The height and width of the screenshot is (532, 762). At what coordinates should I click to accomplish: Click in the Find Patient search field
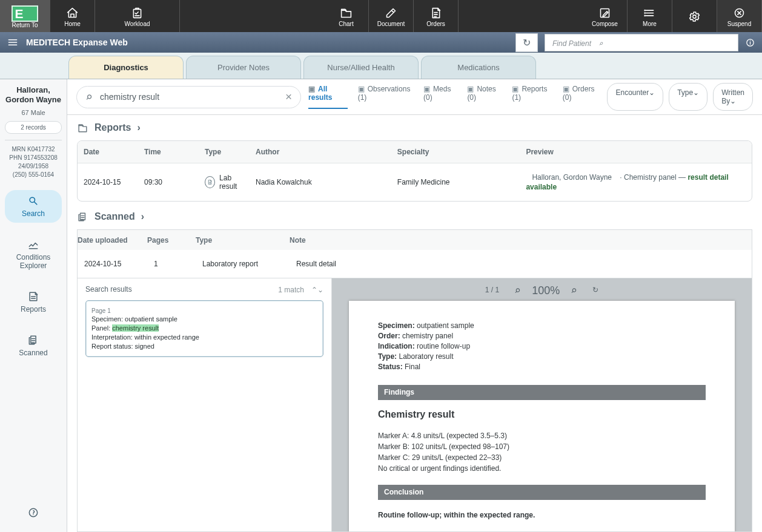641,43
